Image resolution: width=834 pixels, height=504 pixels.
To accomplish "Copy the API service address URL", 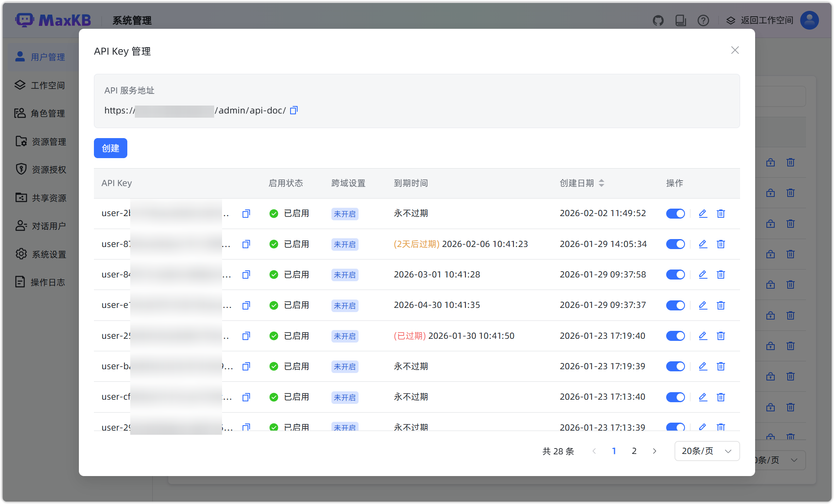I will pos(294,111).
